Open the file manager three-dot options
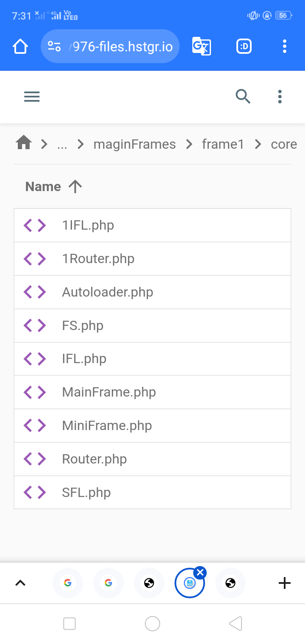This screenshot has width=305, height=644. pos(280,97)
